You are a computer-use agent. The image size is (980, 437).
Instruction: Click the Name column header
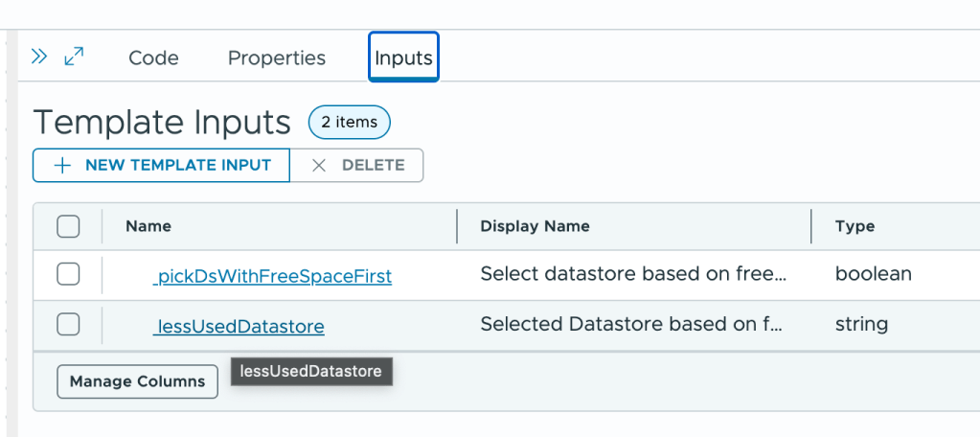(x=148, y=226)
